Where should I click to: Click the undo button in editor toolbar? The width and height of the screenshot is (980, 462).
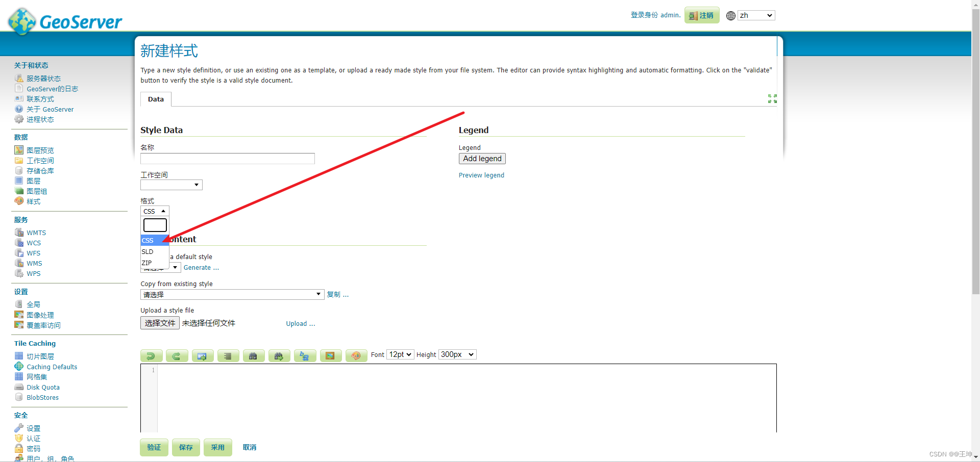[x=151, y=355]
